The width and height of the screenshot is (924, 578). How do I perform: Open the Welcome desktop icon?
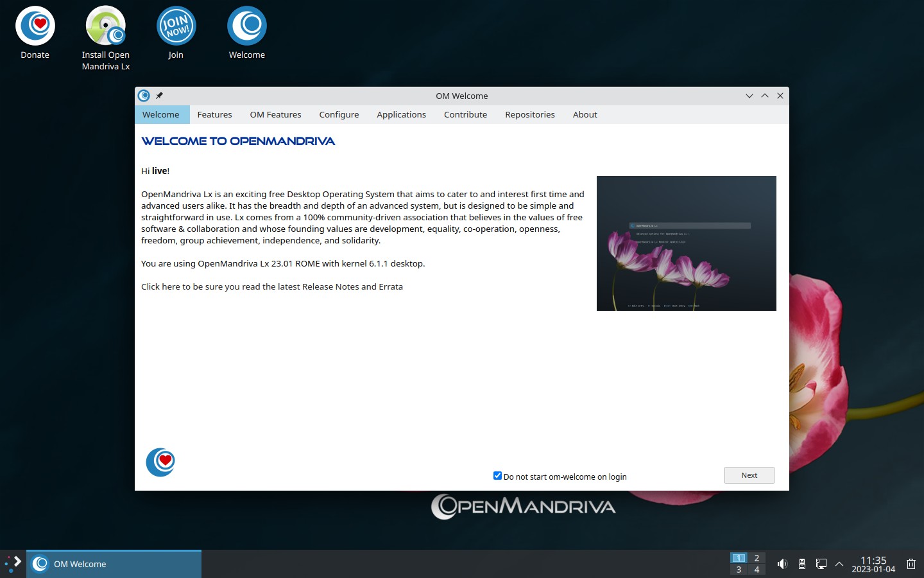(247, 33)
